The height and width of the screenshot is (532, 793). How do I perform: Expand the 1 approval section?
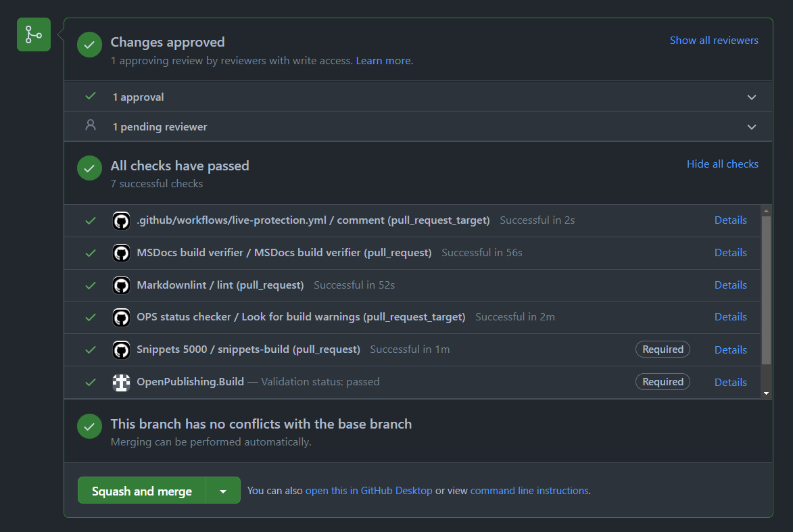pos(751,97)
